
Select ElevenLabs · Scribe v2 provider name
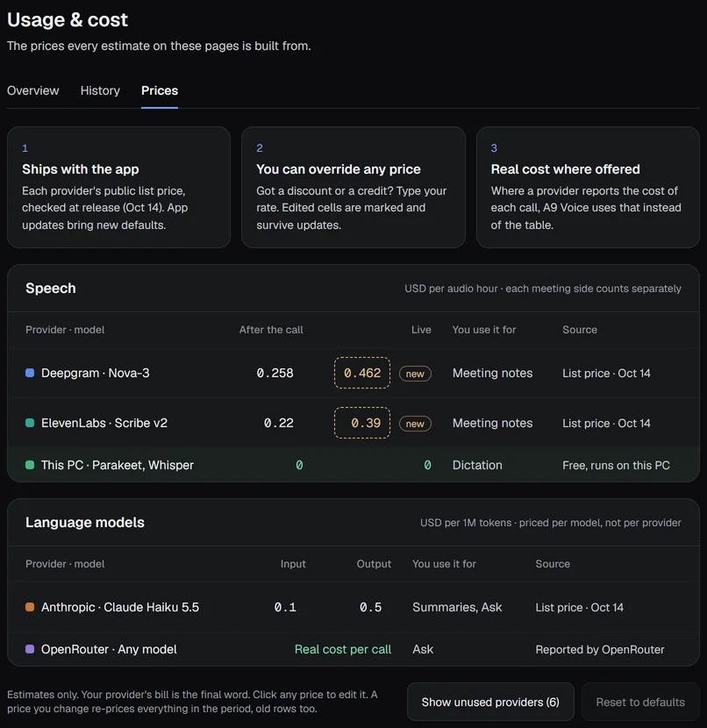[104, 423]
